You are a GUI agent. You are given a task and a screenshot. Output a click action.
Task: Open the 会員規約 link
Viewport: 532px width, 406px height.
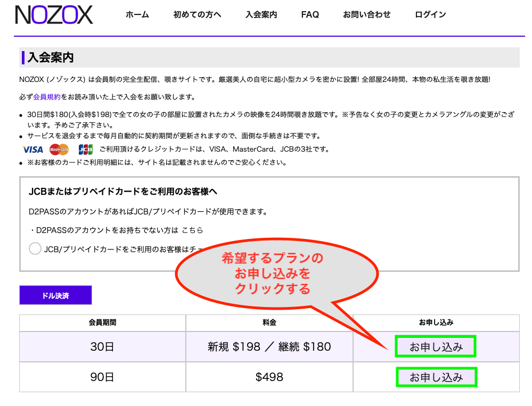47,97
